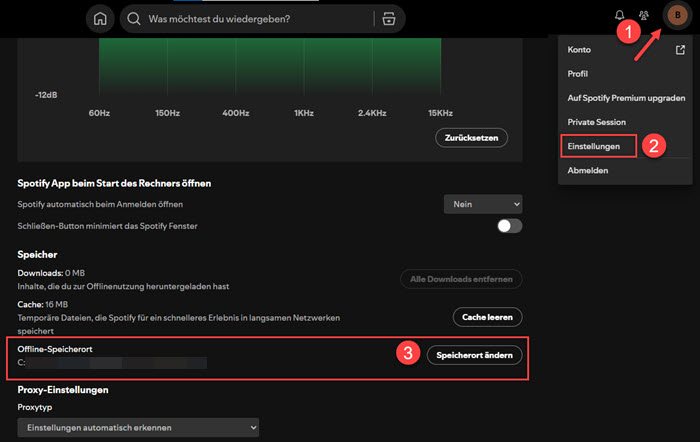Viewport: 700px width, 442px height.
Task: Click the profile avatar with letter B
Action: [x=677, y=15]
